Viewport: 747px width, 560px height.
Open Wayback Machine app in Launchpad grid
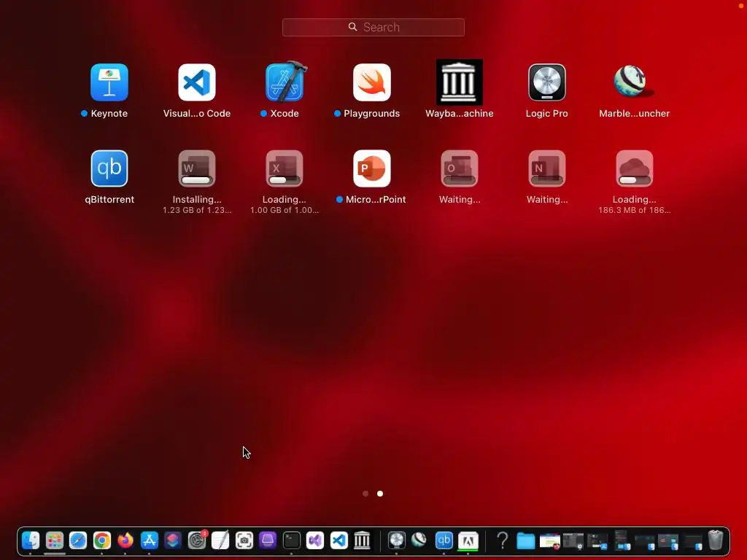[x=460, y=82]
